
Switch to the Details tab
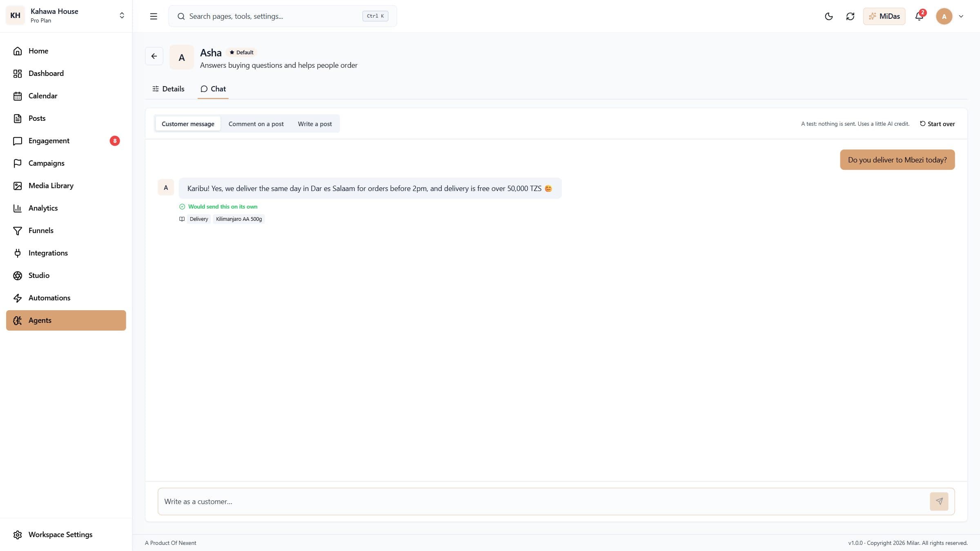click(168, 89)
